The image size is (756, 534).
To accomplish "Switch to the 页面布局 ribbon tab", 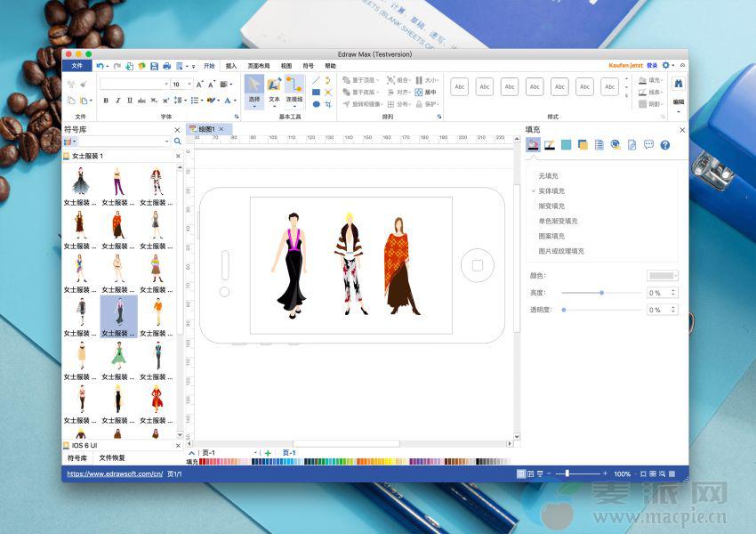I will 259,66.
